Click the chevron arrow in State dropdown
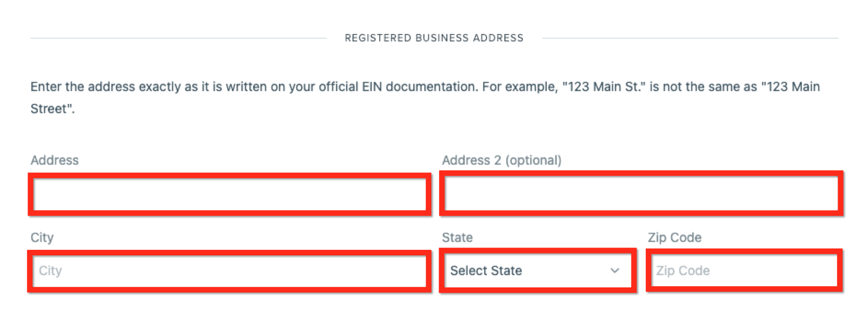Image resolution: width=868 pixels, height=311 pixels. tap(615, 271)
